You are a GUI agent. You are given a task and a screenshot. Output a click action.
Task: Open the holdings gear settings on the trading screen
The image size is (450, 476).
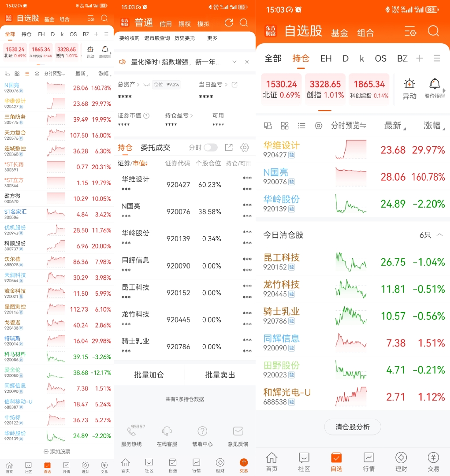point(245,148)
